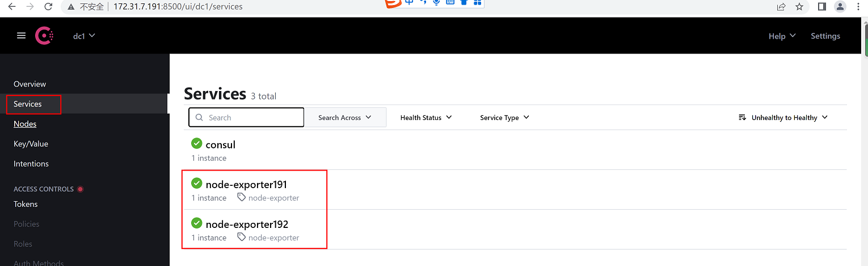Click green health check of node-exporter191
This screenshot has height=266, width=868.
point(197,183)
